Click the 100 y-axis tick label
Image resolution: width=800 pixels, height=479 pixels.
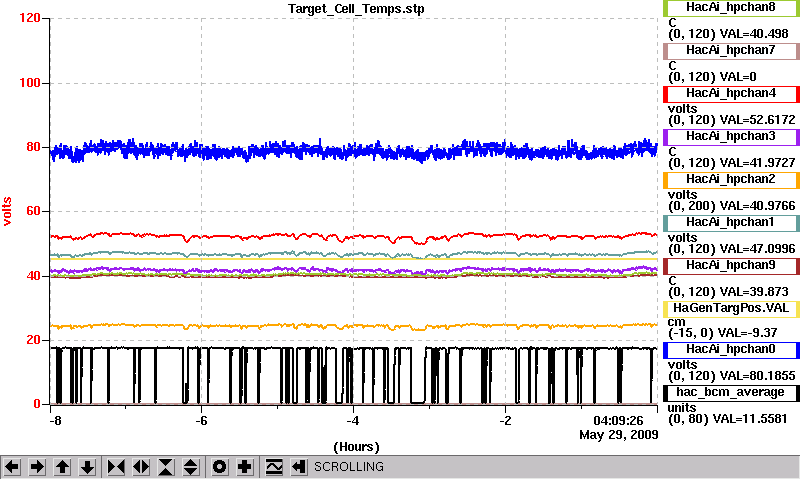(30, 83)
